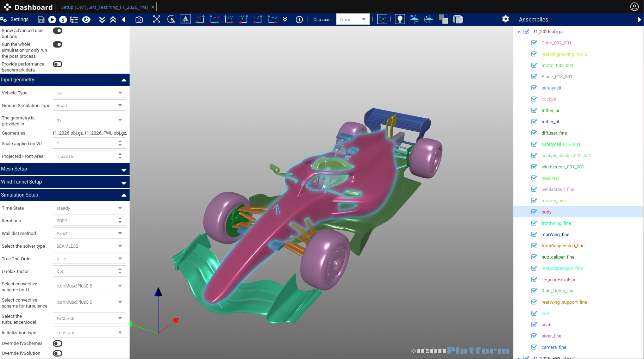The height and width of the screenshot is (359, 644).
Task: Open the Clip axis dropdown
Action: (352, 19)
